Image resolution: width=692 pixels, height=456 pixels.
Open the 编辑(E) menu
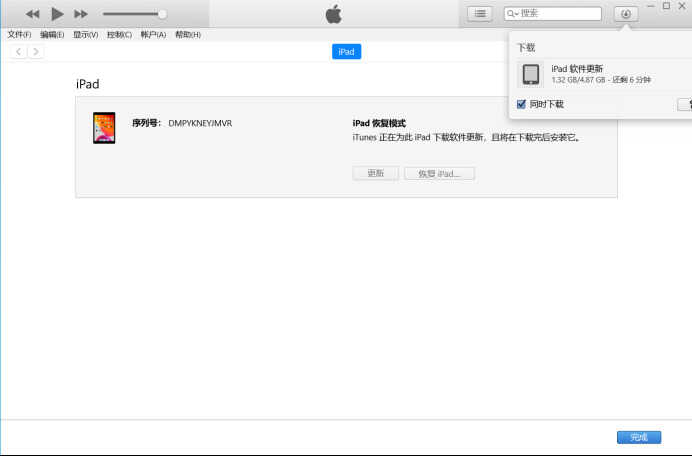pos(52,35)
